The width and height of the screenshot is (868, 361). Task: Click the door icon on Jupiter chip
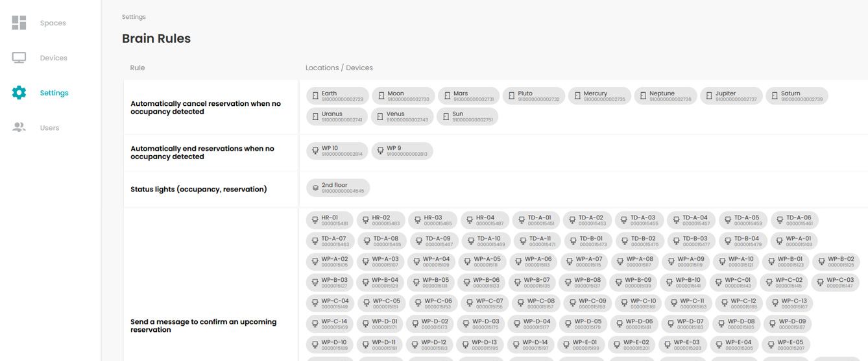point(709,96)
